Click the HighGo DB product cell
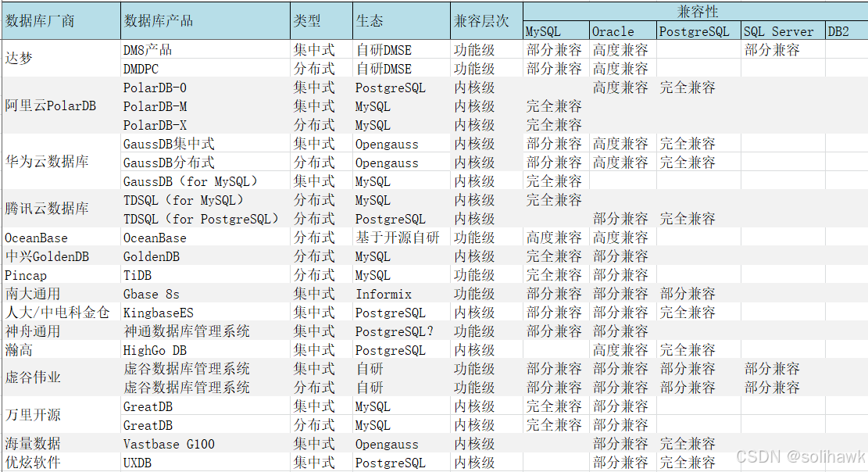 (x=205, y=350)
